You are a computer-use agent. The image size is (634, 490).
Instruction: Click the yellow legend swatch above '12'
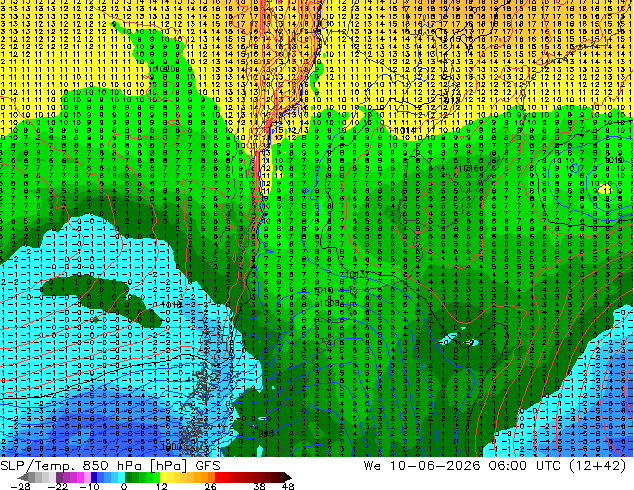coord(163,477)
